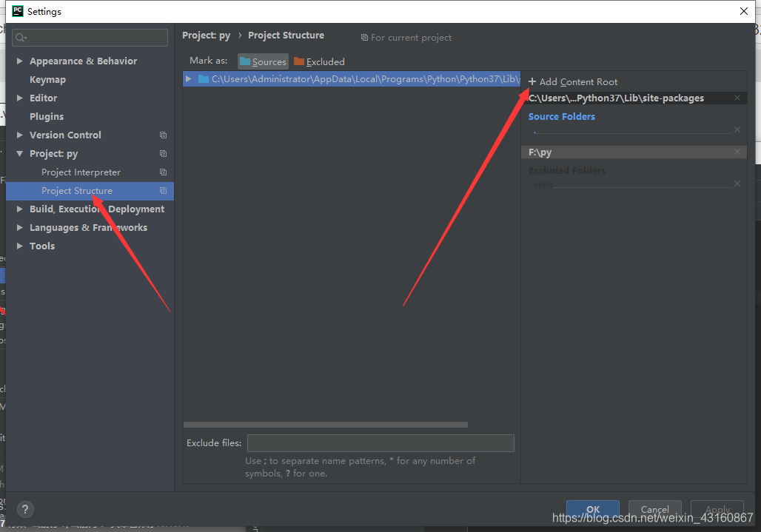Image resolution: width=761 pixels, height=532 pixels.
Task: Open Plugins settings
Action: tap(47, 116)
